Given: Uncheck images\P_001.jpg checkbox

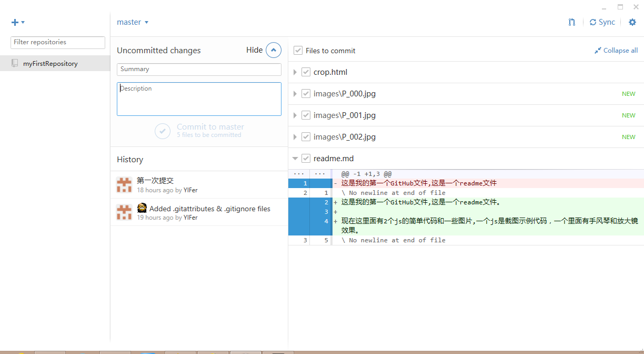Looking at the screenshot, I should coord(306,115).
